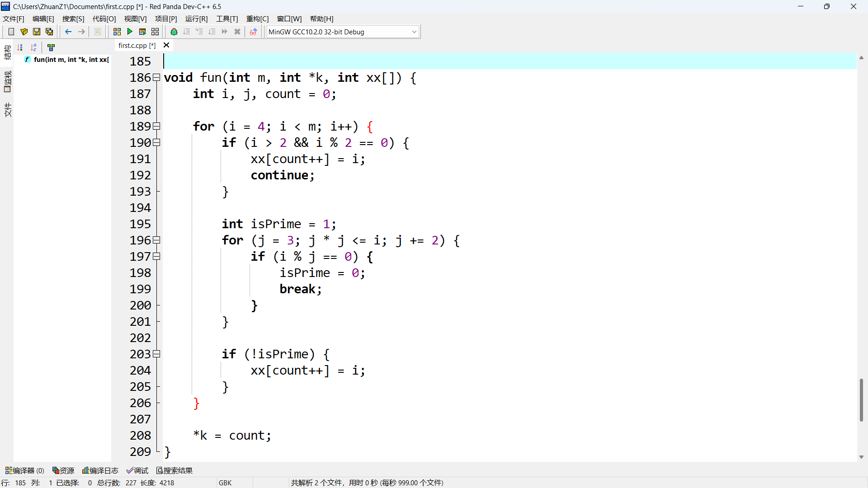
Task: Click the Save file floppy icon
Action: tap(37, 32)
